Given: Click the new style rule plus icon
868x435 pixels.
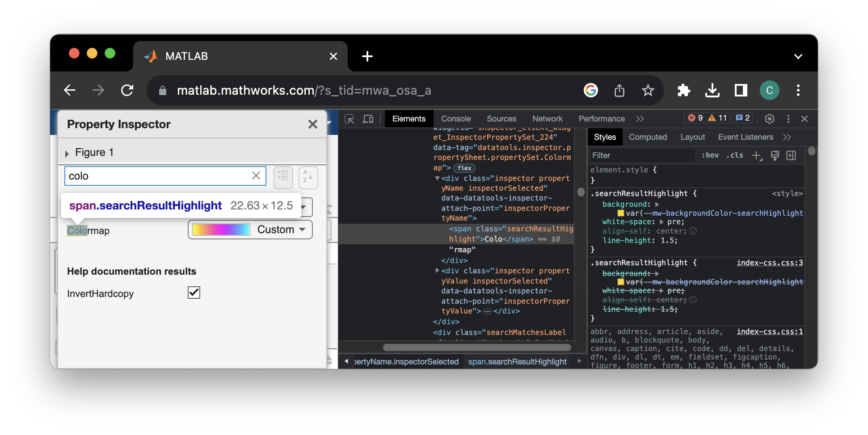Looking at the screenshot, I should tap(756, 155).
